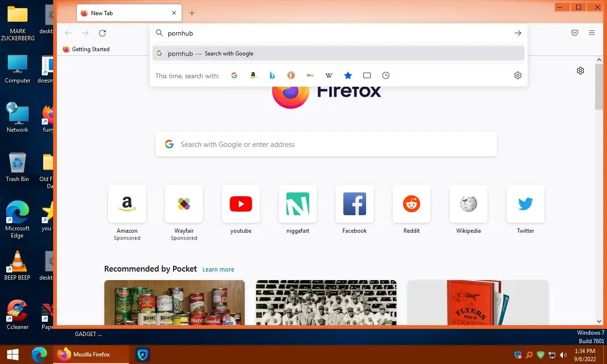This screenshot has width=607, height=364.
Task: Launch Edge from the taskbar
Action: tap(39, 354)
